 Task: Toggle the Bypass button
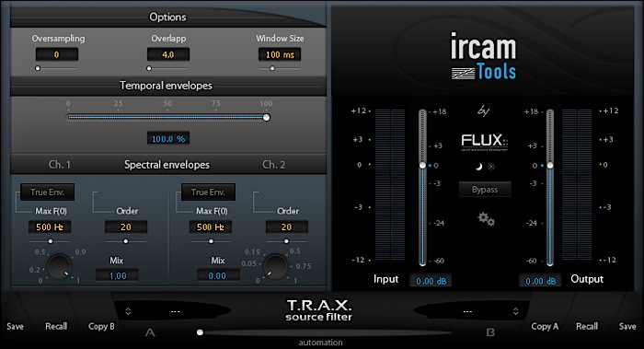point(485,190)
